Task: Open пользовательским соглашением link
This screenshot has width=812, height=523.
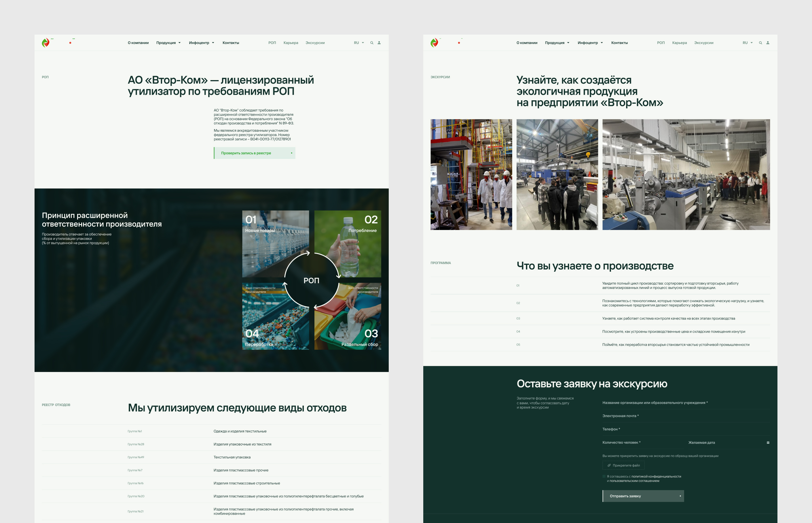Action: 634,481
